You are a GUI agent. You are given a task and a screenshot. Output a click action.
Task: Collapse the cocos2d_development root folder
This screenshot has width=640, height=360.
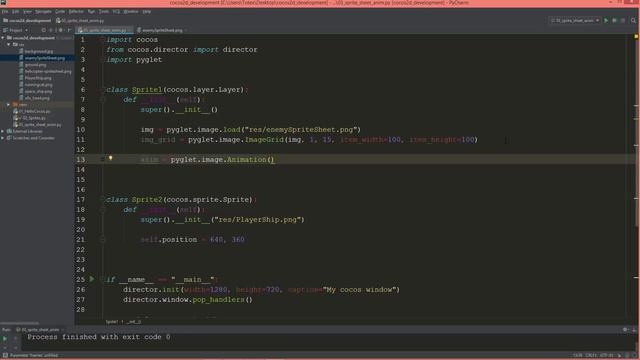click(3, 38)
